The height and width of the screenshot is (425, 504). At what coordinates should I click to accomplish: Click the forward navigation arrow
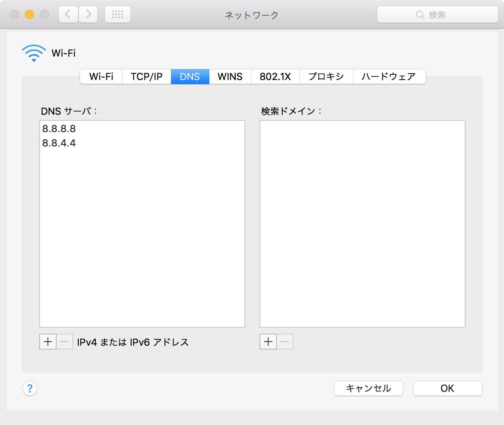click(x=88, y=15)
